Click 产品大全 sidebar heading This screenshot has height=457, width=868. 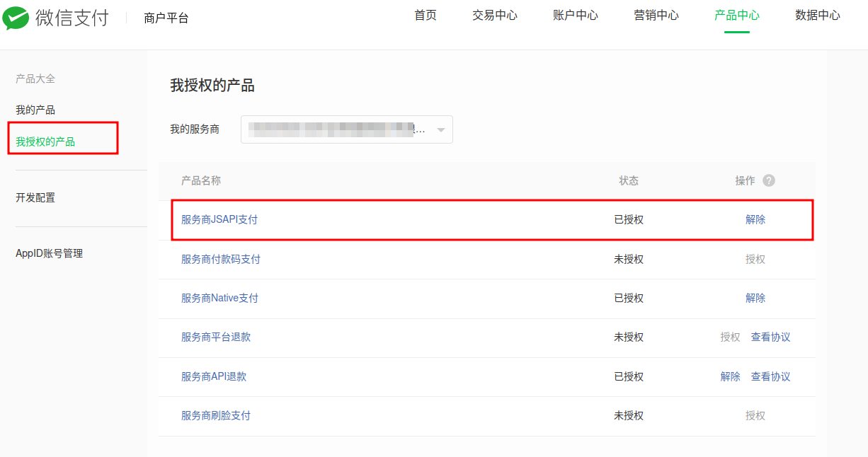[35, 79]
